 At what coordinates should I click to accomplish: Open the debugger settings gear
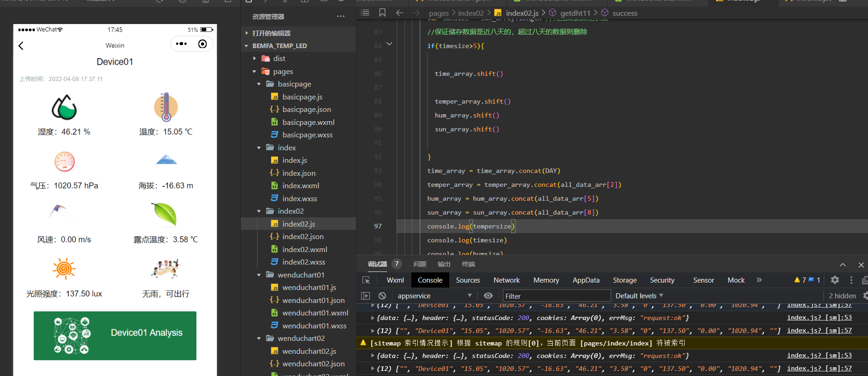(835, 280)
